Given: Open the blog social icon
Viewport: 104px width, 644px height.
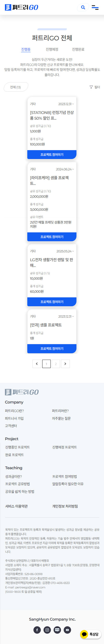Looking at the screenshot, I should pyautogui.click(x=57, y=630).
